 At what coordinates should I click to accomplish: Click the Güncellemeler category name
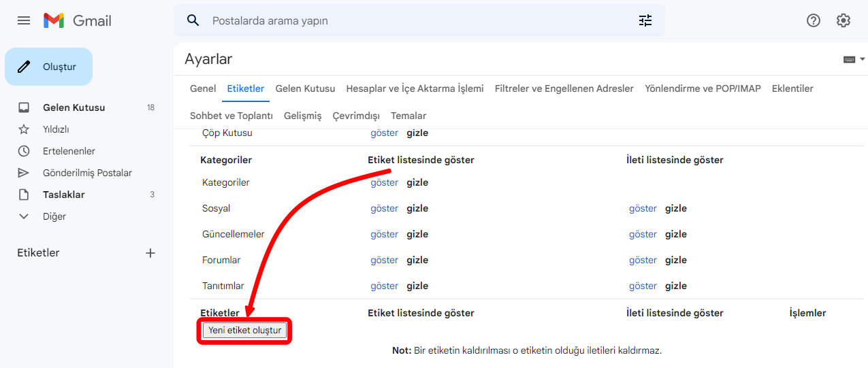234,234
